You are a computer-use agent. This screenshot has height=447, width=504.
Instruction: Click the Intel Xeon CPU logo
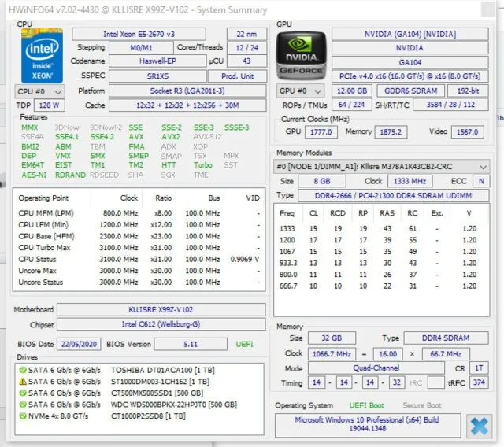[42, 56]
